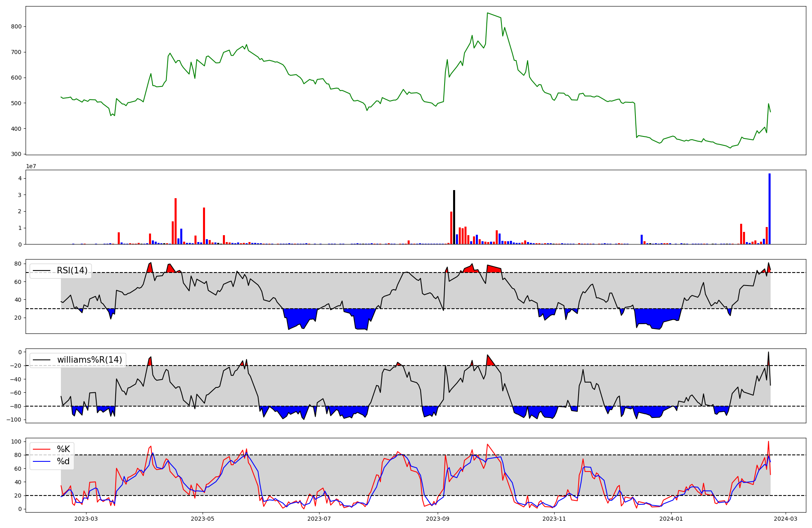The image size is (812, 528).
Task: Click the 300 tick on price axis
Action: [16, 154]
